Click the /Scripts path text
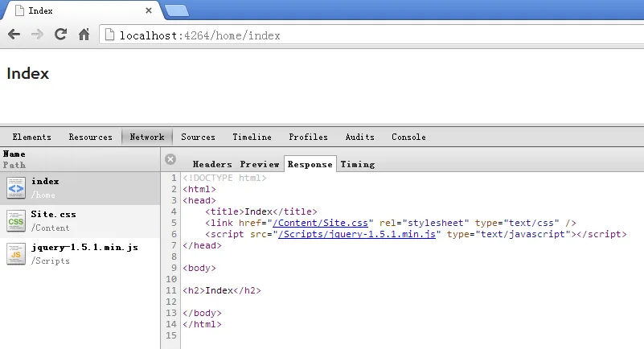Screen dimensions: 644x349 pos(51,261)
